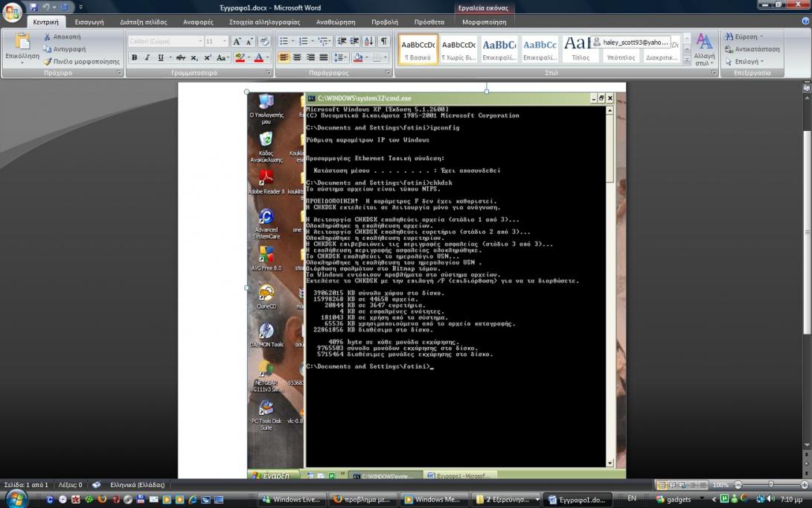Click Εύρεση (Find) button
812x508 pixels.
tap(744, 36)
